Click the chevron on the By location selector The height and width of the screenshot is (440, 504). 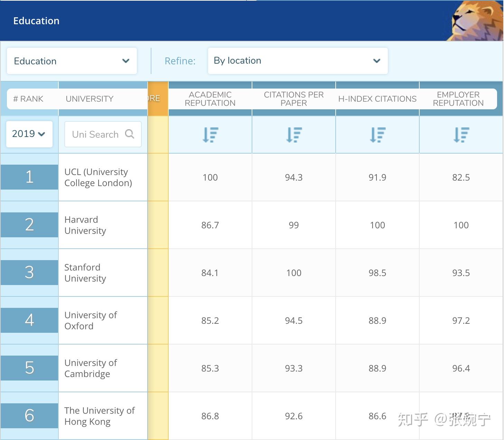pyautogui.click(x=376, y=61)
